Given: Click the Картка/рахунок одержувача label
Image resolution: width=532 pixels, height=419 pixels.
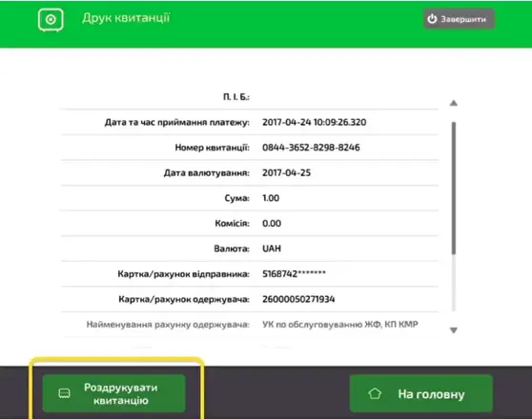Looking at the screenshot, I should click(184, 299).
